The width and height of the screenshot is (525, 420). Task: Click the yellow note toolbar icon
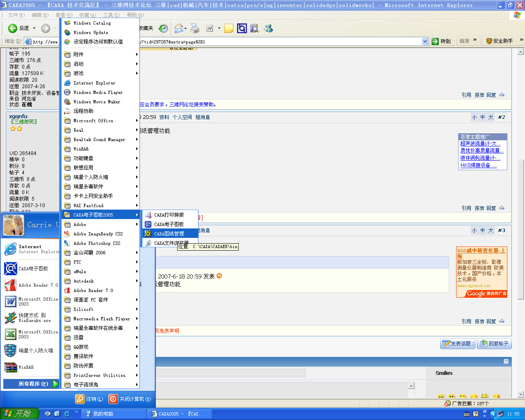click(x=229, y=28)
